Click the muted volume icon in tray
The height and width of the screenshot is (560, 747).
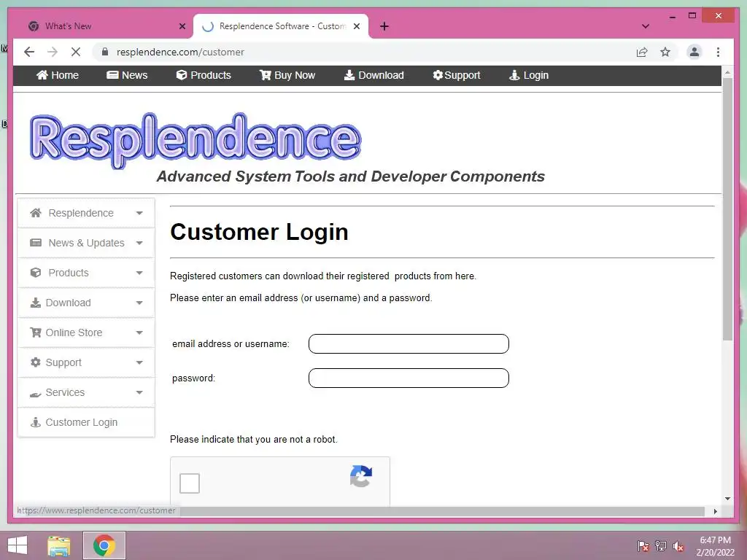678,546
